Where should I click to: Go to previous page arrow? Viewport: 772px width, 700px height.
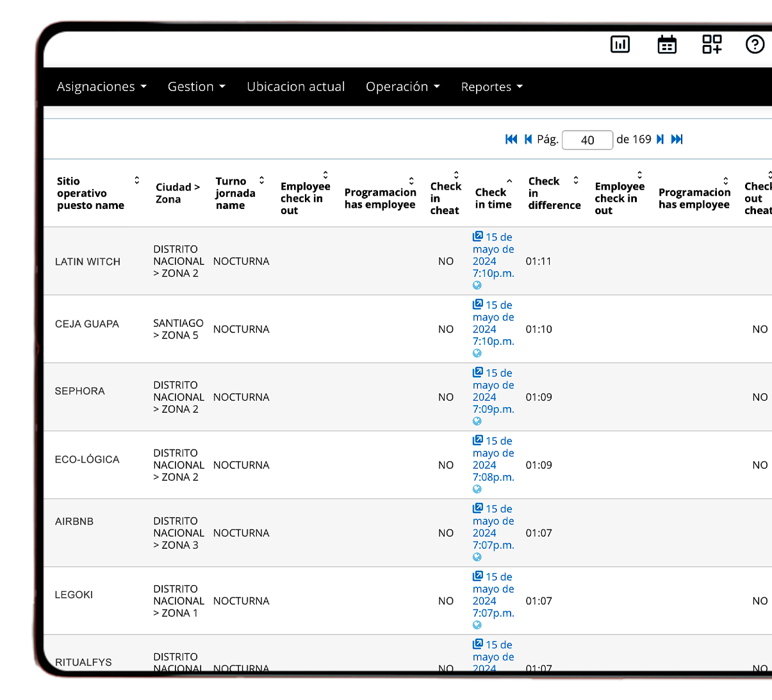point(528,140)
